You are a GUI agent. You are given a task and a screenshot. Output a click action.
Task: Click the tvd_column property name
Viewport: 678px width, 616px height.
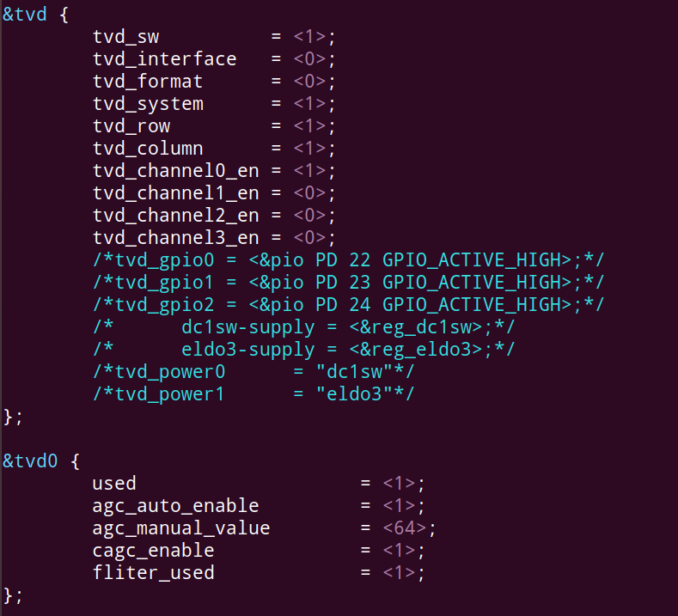(148, 149)
